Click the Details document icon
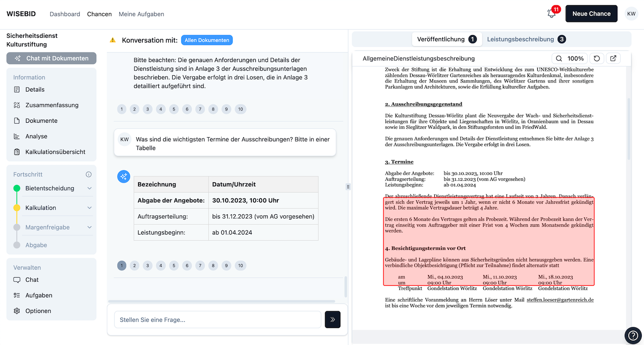 [x=17, y=89]
